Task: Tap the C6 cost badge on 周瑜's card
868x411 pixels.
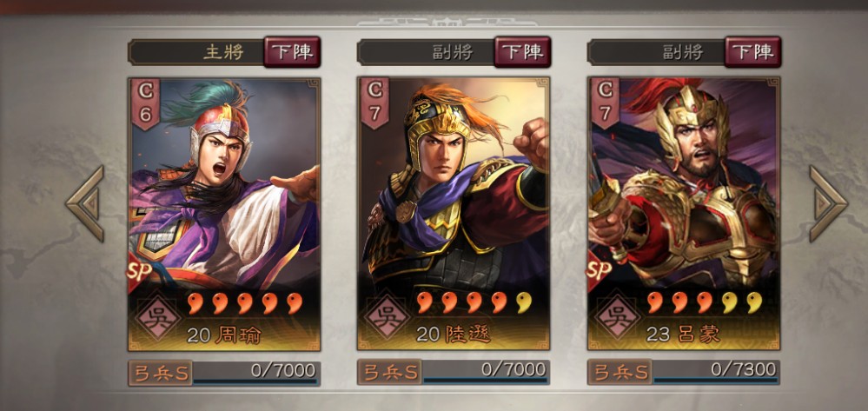Action: click(145, 103)
